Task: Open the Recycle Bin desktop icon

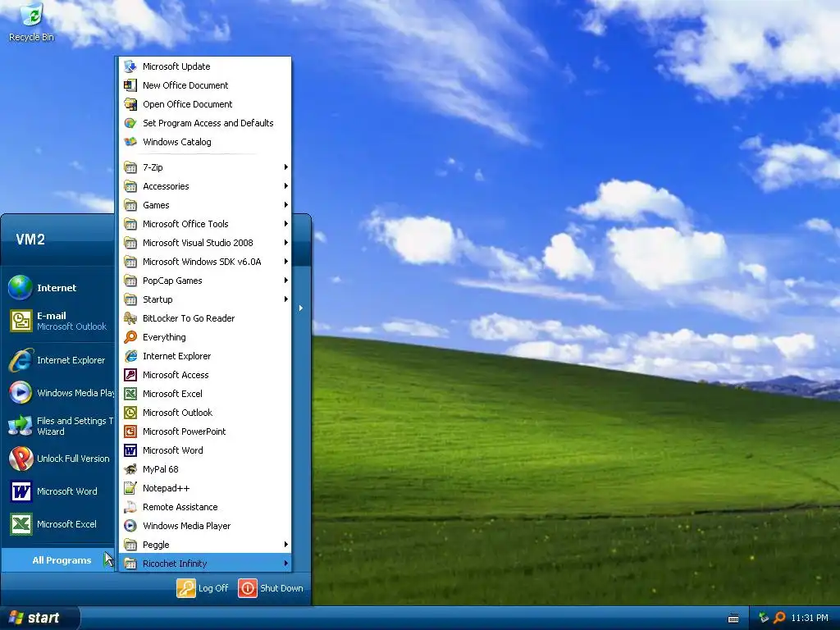Action: pos(32,21)
